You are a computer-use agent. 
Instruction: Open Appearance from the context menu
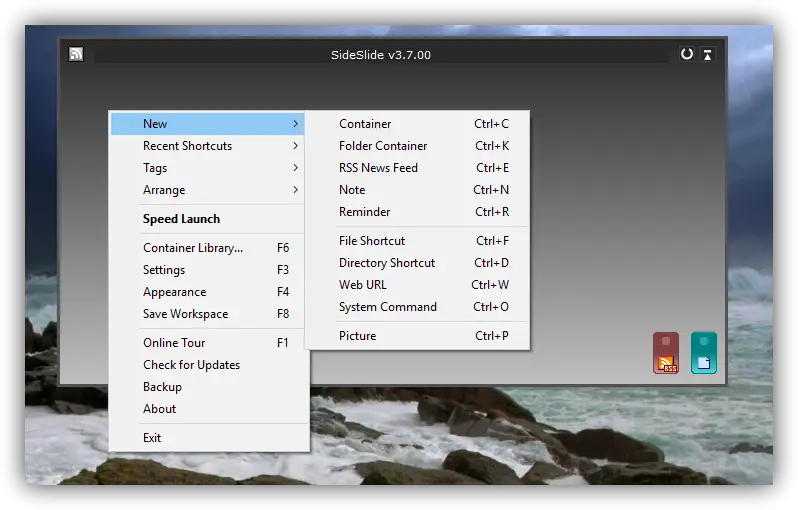pos(208,292)
